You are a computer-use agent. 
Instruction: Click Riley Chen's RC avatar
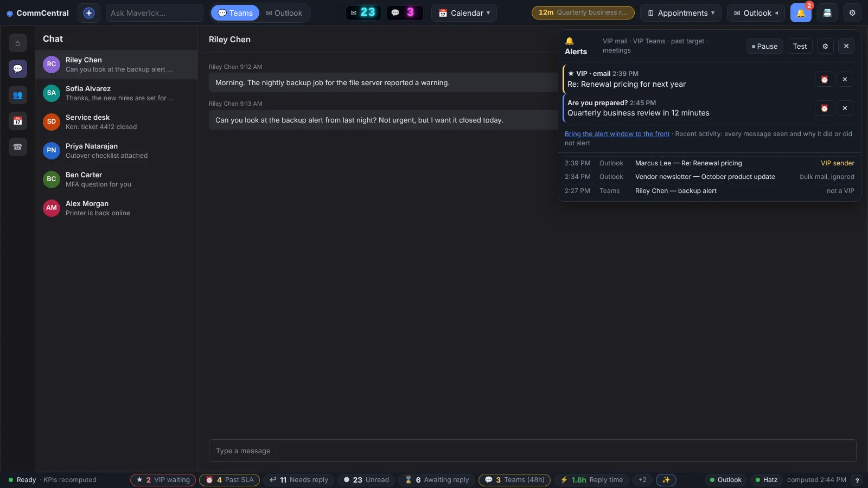tap(52, 64)
